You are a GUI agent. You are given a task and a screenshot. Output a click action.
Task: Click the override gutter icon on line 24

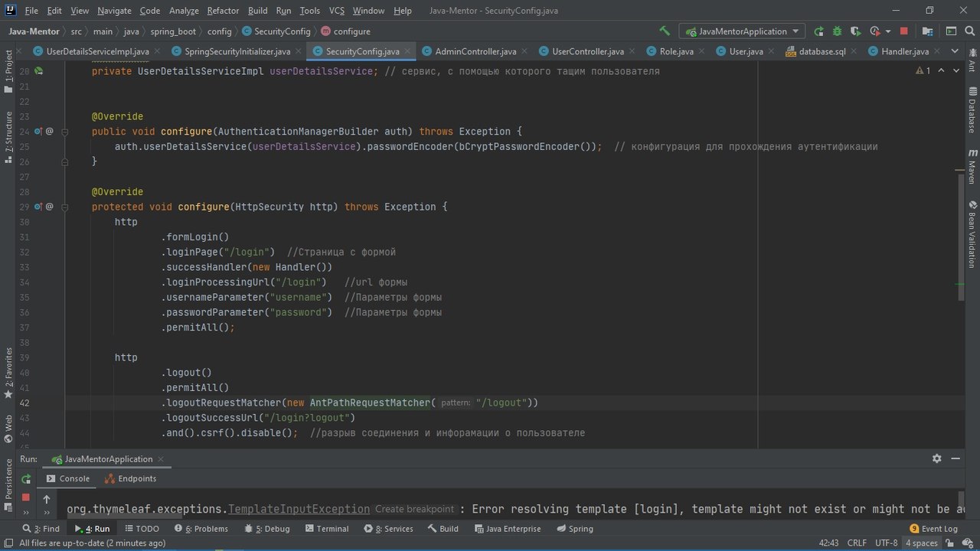coord(38,132)
